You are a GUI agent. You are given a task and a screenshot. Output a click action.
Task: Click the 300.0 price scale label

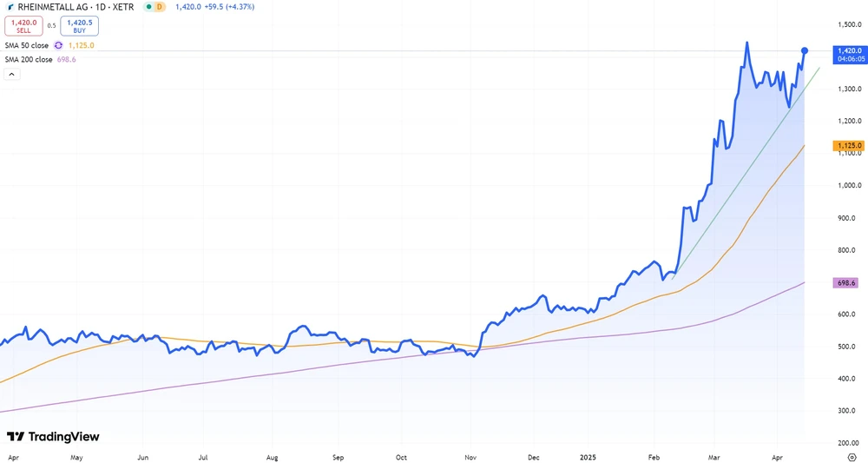point(846,411)
